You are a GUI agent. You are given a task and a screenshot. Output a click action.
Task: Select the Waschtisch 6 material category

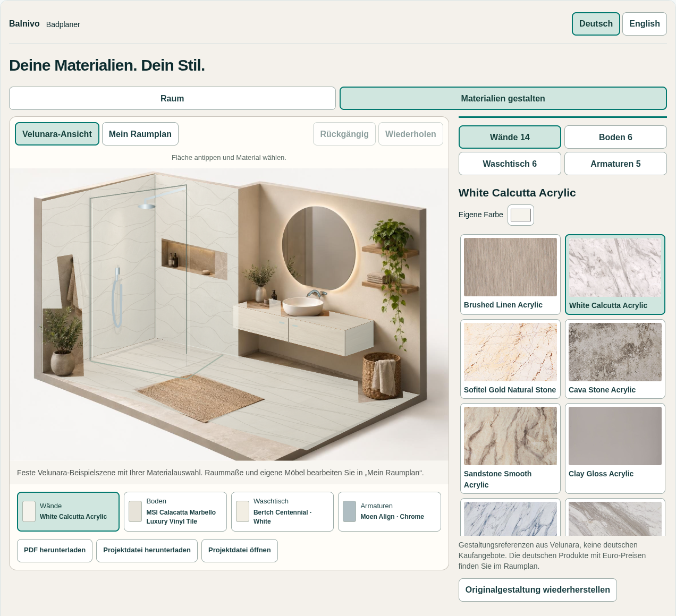tap(510, 164)
